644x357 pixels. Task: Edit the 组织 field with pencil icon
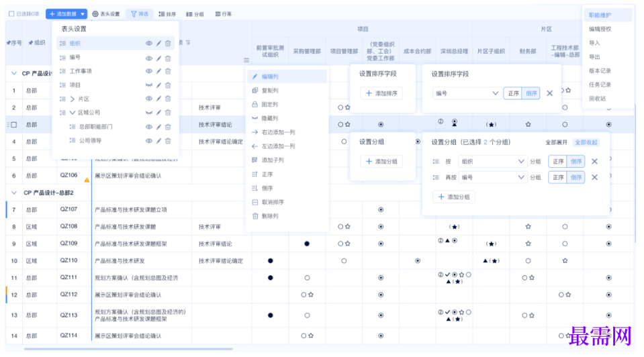coord(158,43)
